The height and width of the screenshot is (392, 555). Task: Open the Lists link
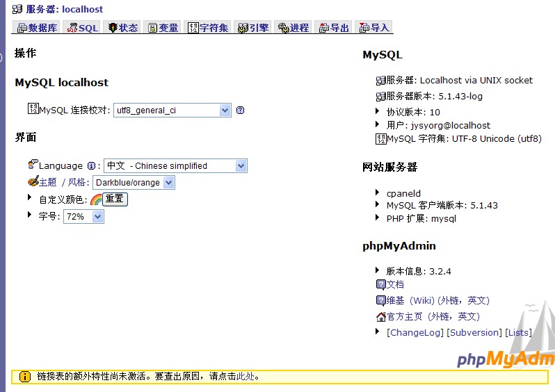coord(518,332)
